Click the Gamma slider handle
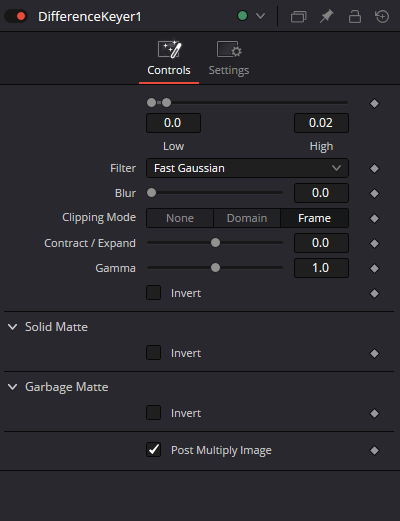This screenshot has width=400, height=521. [215, 268]
